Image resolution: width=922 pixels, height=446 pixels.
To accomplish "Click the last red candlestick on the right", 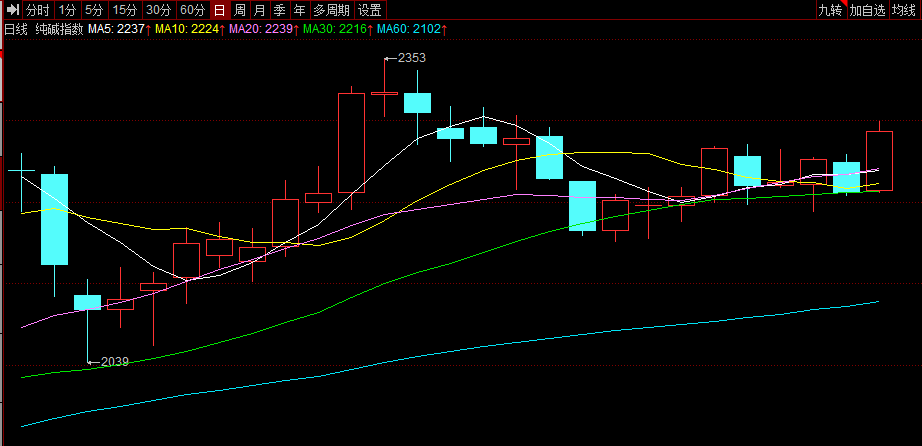I will pyautogui.click(x=880, y=161).
